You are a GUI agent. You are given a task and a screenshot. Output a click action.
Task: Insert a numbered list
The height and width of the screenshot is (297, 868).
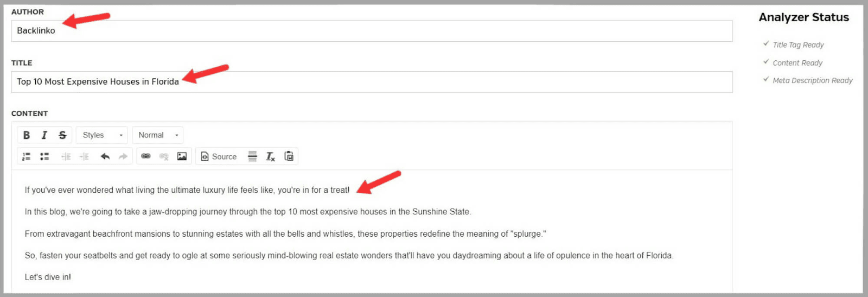[x=26, y=156]
